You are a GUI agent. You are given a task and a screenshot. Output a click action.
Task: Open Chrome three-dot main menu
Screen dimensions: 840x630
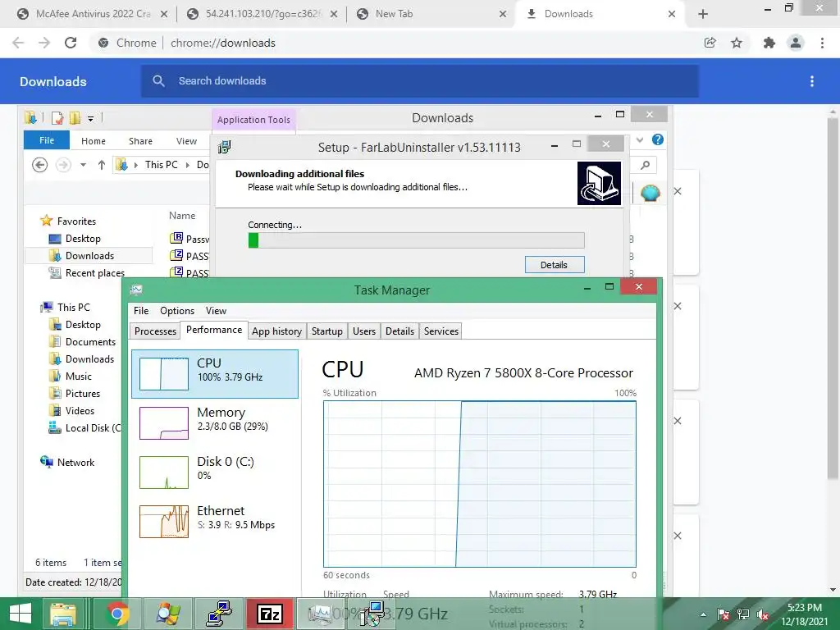coord(822,43)
